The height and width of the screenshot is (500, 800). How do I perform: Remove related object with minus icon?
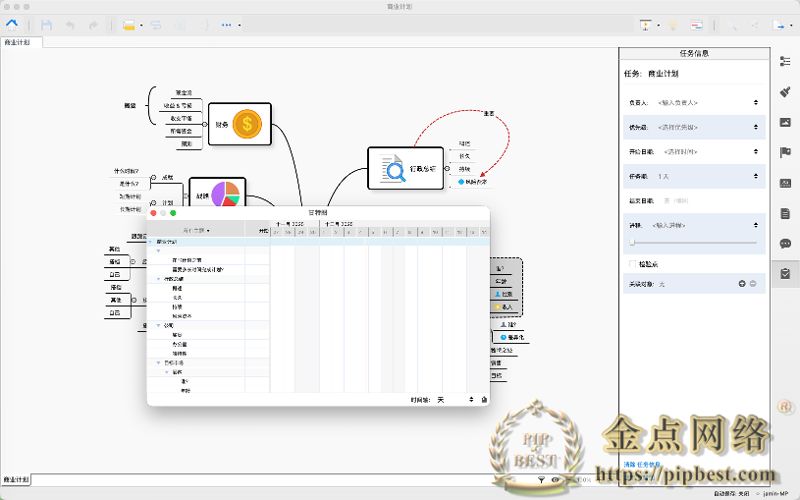[x=753, y=284]
